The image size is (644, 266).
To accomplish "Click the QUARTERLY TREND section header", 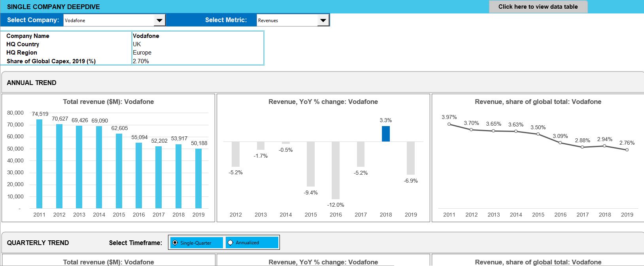I will [38, 243].
